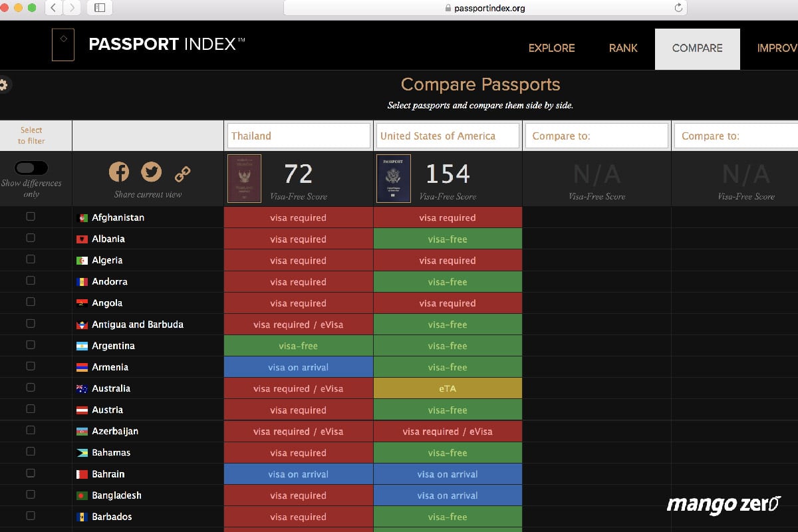Open the Afghanistan country link
Image resolution: width=798 pixels, height=532 pixels.
[118, 217]
